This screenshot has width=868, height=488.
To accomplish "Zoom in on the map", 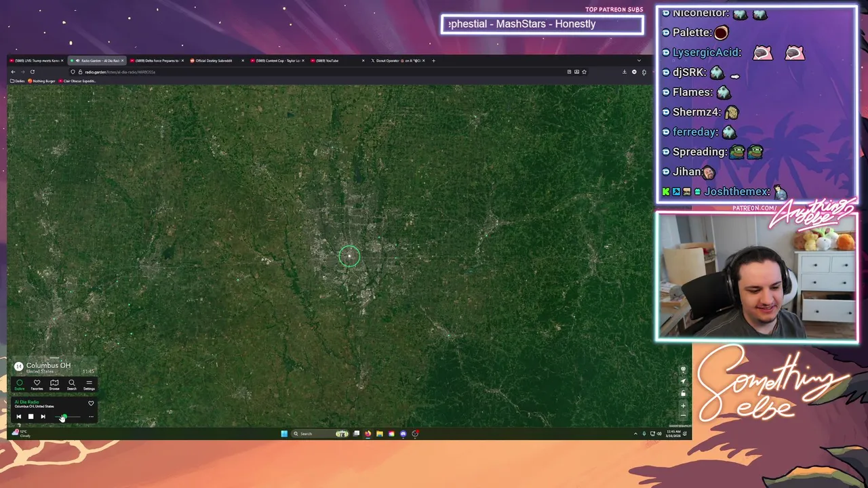I will [683, 405].
